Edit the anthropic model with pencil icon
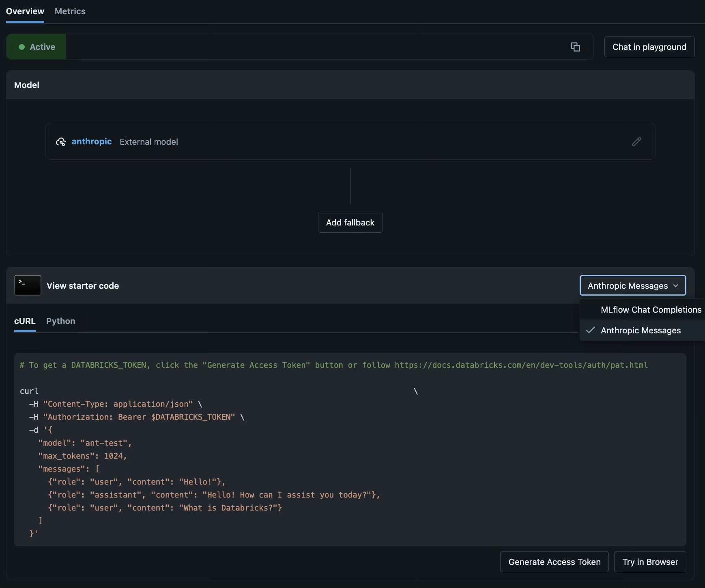 click(x=636, y=142)
